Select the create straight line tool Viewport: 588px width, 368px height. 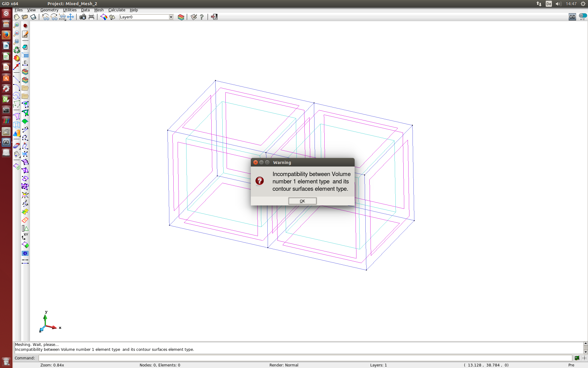pyautogui.click(x=17, y=79)
